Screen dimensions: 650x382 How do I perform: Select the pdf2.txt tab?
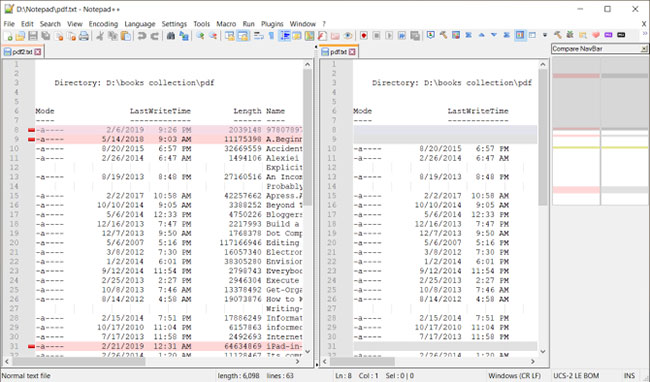pos(22,52)
